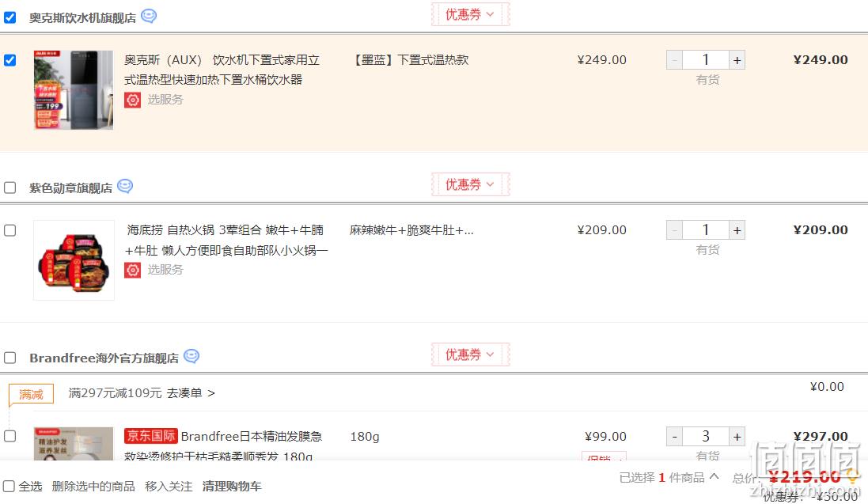Check the 紫色勋章旗舰店 store checkbox
The image size is (868, 504).
[x=10, y=188]
